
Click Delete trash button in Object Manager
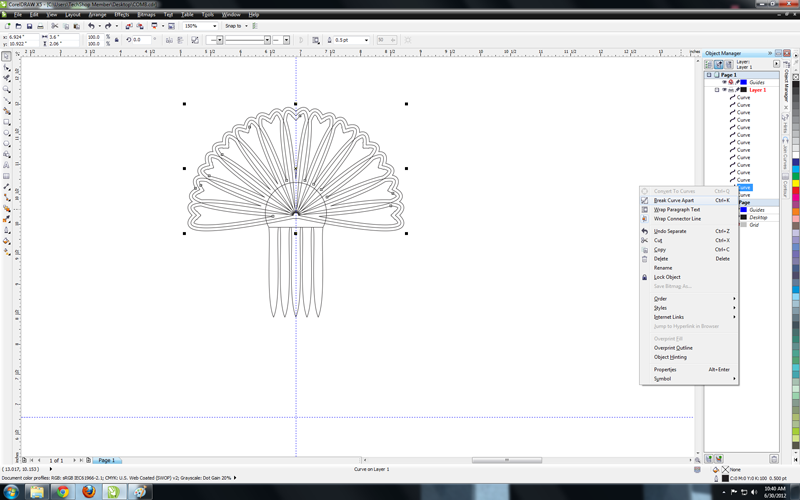[773, 459]
